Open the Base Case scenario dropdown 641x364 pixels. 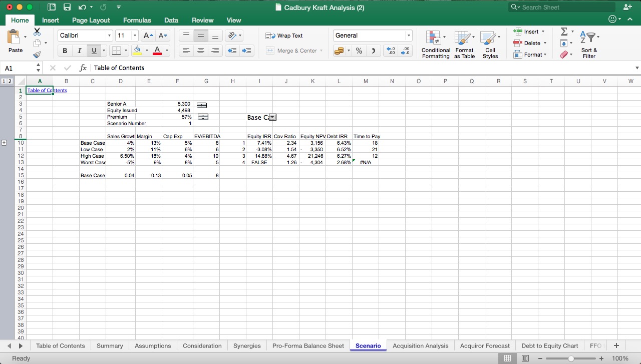point(272,117)
